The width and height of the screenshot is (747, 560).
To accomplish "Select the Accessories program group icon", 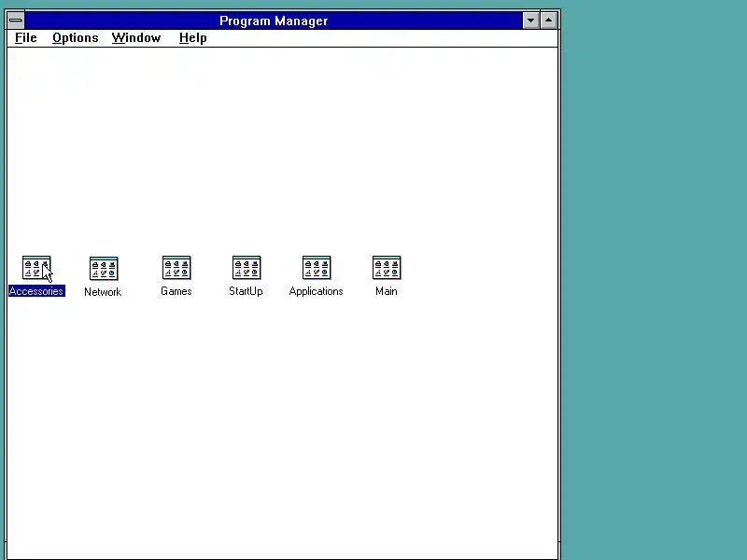I will coord(36,268).
